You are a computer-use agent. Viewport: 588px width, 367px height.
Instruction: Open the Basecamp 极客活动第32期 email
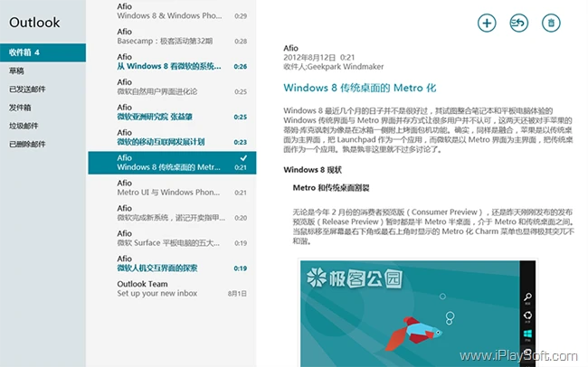(x=172, y=36)
